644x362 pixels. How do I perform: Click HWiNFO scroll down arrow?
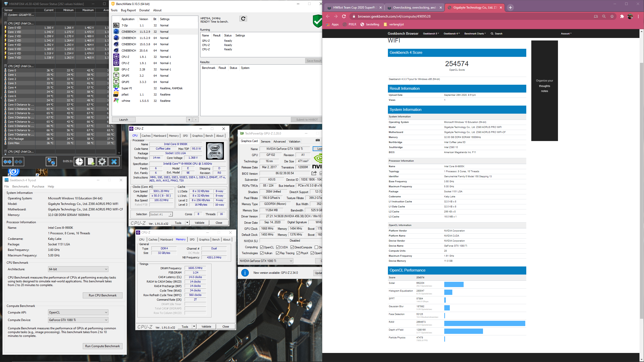tap(119, 153)
